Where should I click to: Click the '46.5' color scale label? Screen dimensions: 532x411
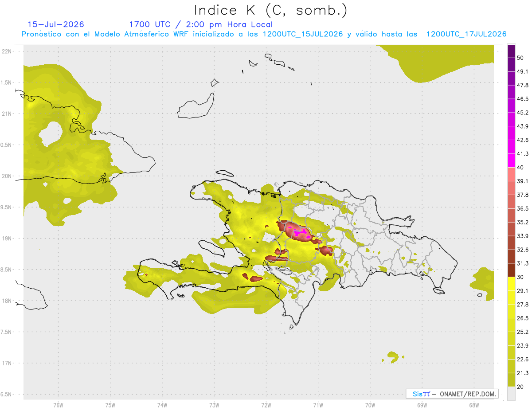pos(523,99)
